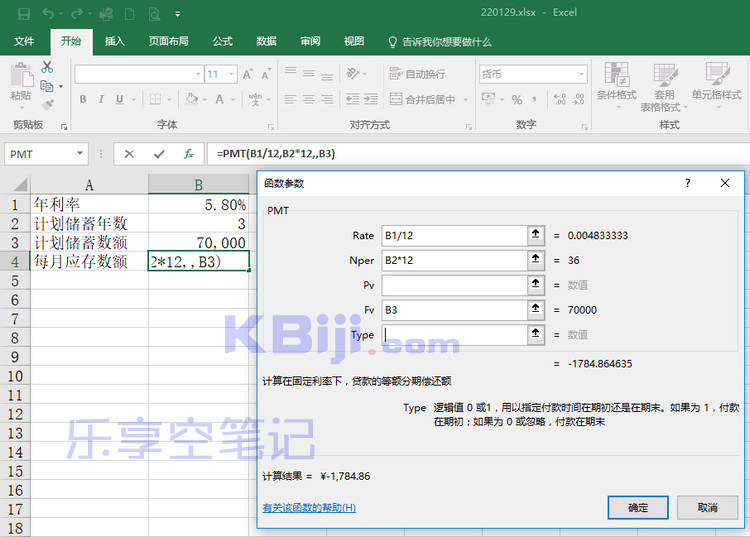
Task: Switch to the 审阅 Review tab
Action: coord(310,41)
